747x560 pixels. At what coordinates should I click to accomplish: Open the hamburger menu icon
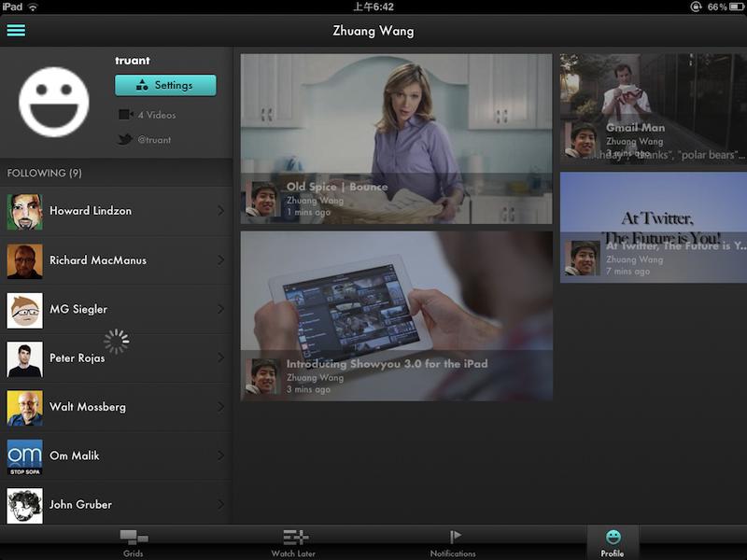pyautogui.click(x=16, y=31)
